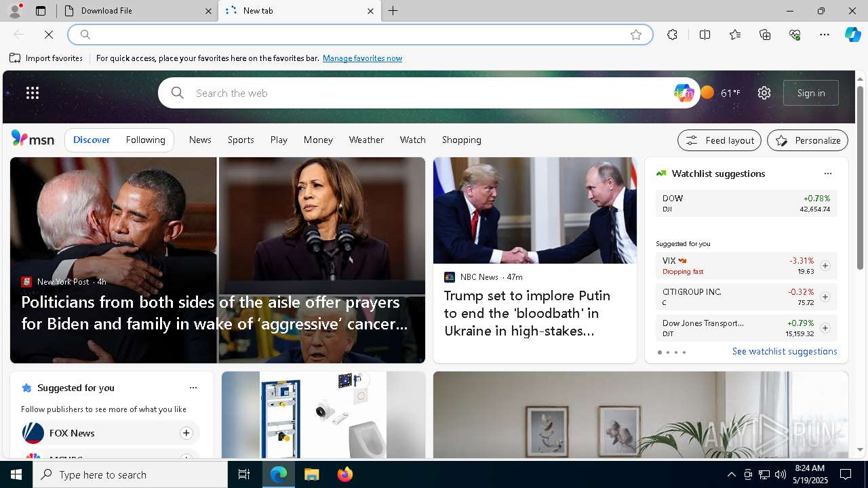Open Suggested for you more options

(193, 388)
